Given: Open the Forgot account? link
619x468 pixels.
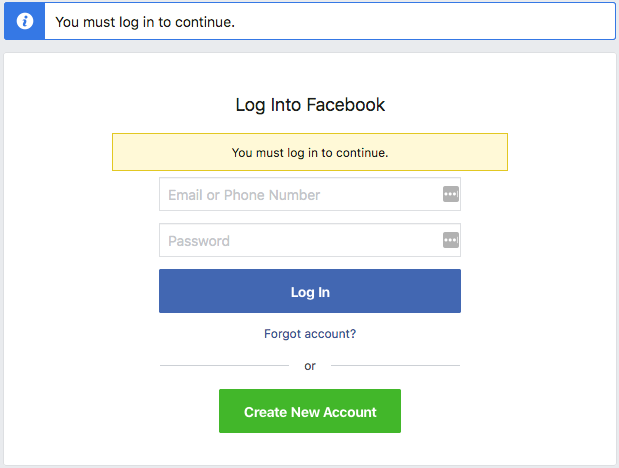Looking at the screenshot, I should [x=310, y=334].
